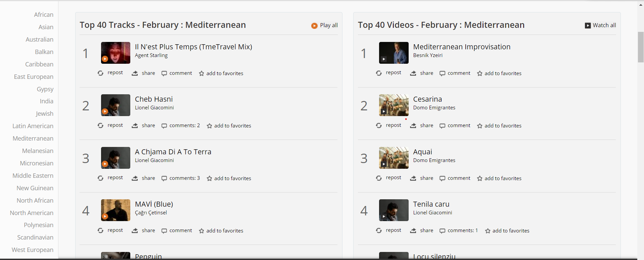644x260 pixels.
Task: Select Mediterranean genre in sidebar
Action: (33, 139)
